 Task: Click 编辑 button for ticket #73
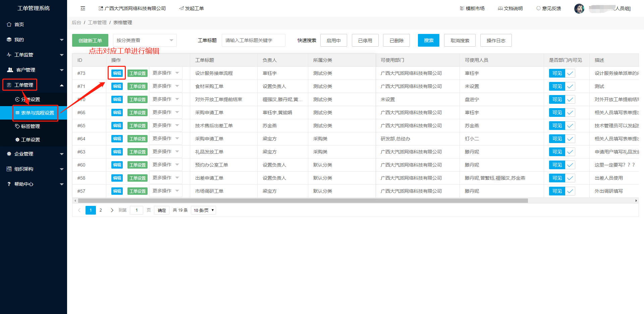(117, 73)
